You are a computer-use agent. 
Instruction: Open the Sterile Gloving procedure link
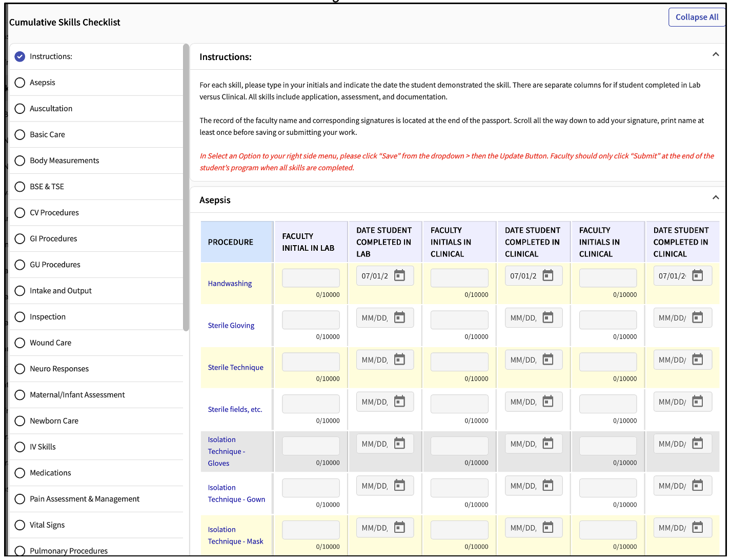click(231, 326)
